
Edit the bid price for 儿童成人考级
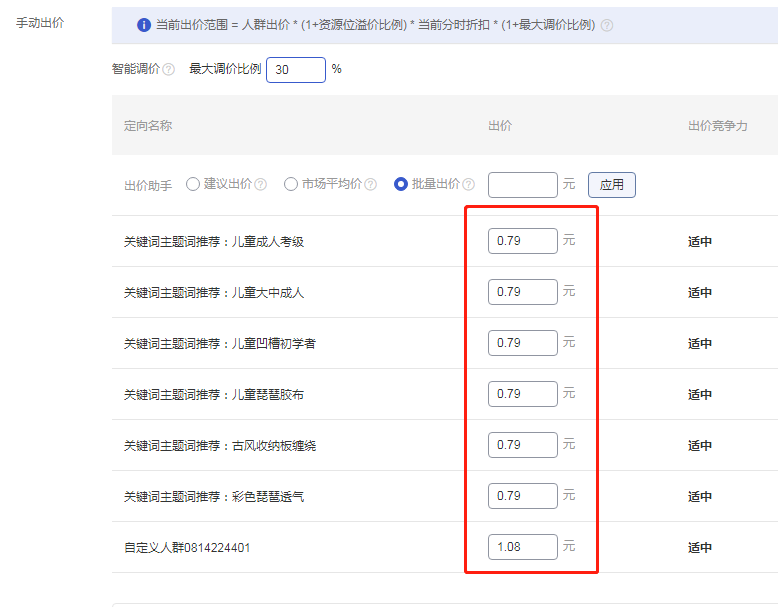point(522,241)
